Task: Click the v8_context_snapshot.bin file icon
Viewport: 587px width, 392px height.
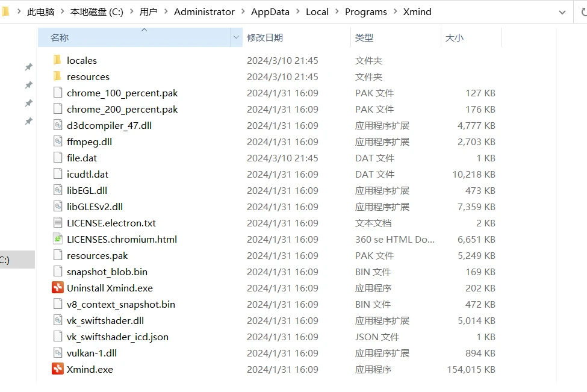Action: click(x=58, y=304)
